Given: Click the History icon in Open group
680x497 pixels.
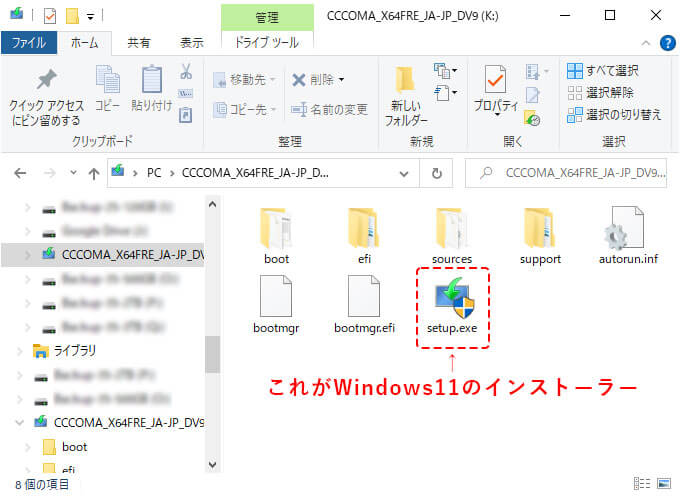Looking at the screenshot, I should (532, 118).
